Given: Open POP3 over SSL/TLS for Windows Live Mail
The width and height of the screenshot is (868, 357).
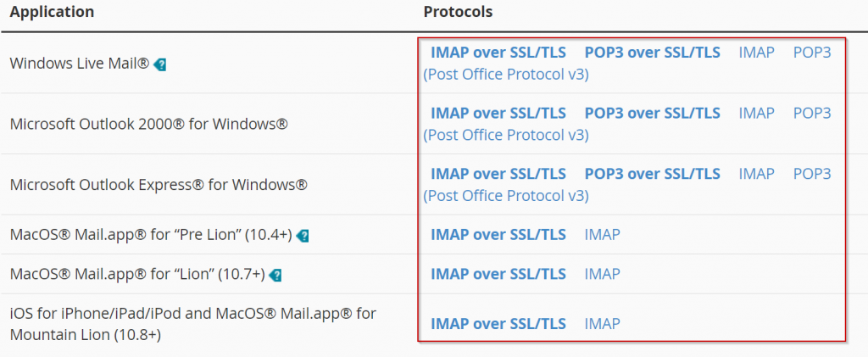Looking at the screenshot, I should pyautogui.click(x=652, y=53).
